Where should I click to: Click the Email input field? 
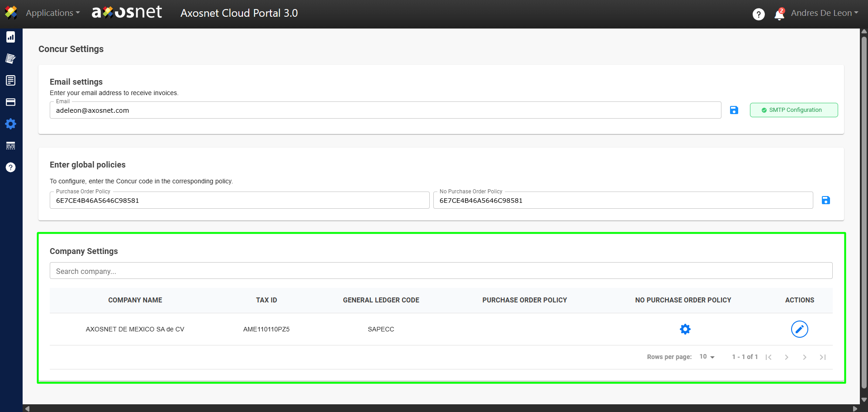point(385,110)
